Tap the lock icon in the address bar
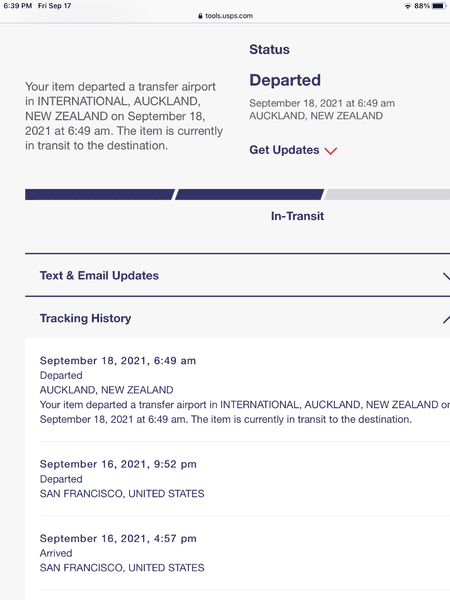 tap(200, 16)
